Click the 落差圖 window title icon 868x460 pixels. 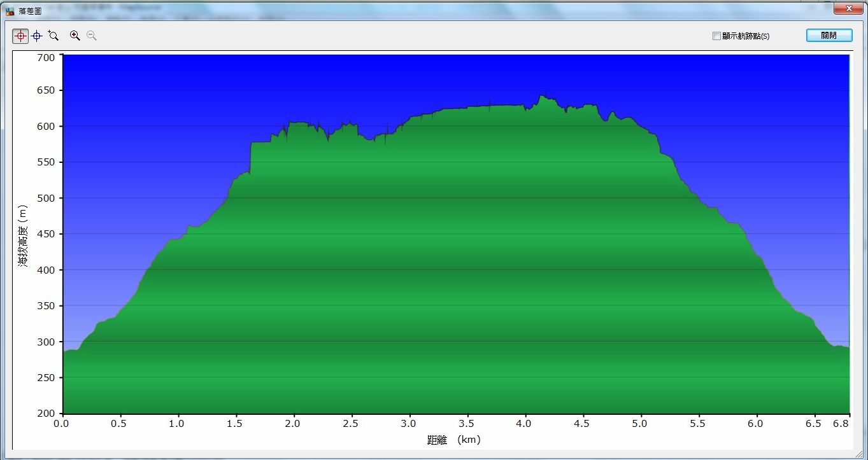click(x=10, y=11)
